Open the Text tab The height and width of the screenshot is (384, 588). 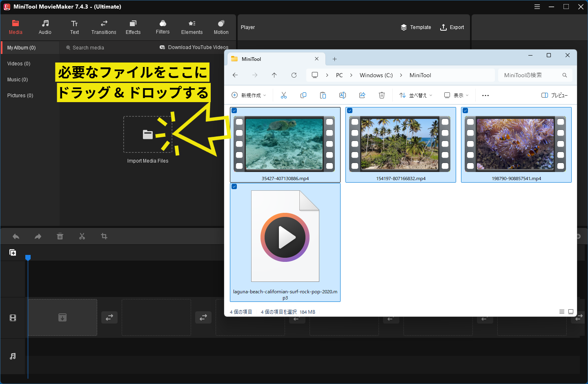tap(74, 27)
